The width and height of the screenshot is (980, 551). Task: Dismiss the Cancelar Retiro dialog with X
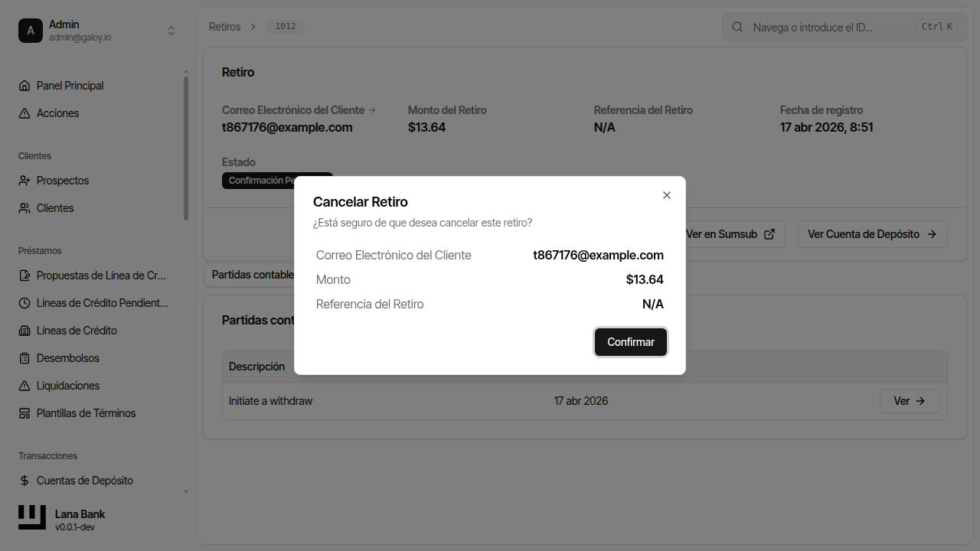[666, 195]
